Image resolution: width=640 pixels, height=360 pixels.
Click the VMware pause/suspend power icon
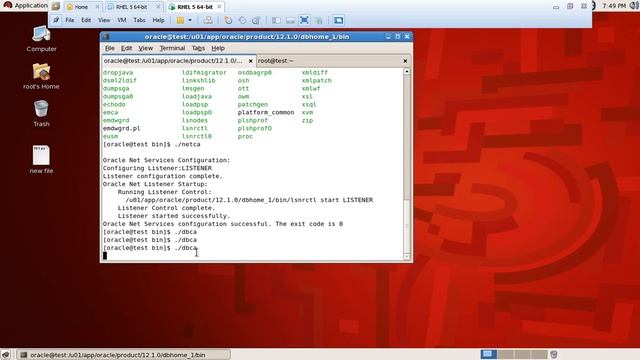180,20
